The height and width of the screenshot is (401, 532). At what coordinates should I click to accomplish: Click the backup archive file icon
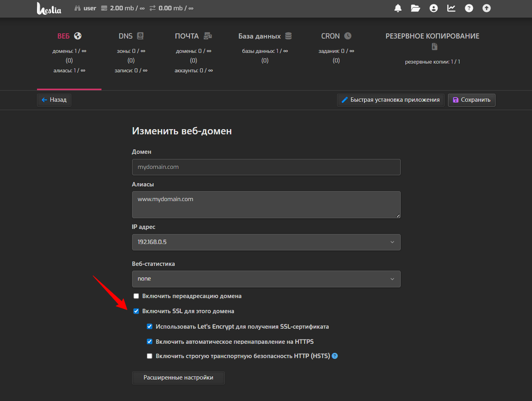435,46
